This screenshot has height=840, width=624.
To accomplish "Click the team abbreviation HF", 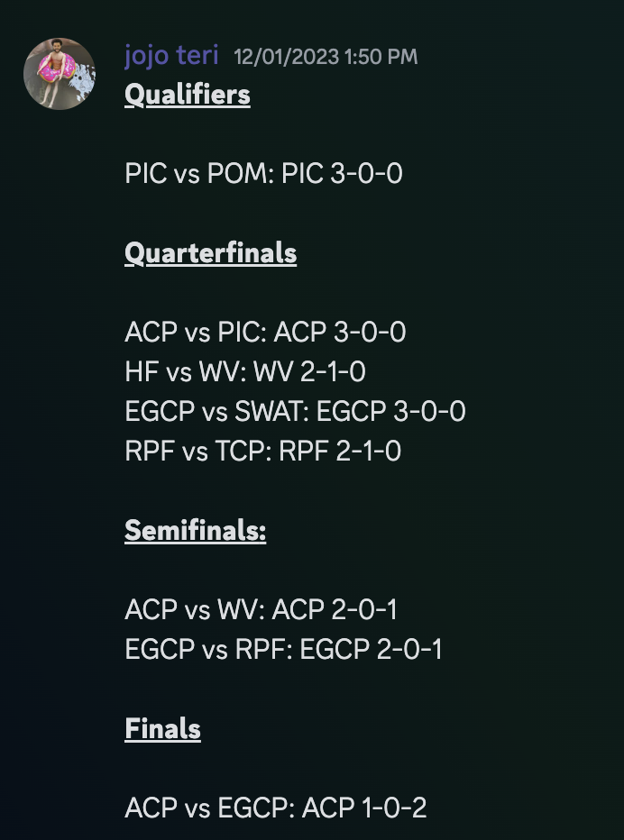I will coord(141,372).
